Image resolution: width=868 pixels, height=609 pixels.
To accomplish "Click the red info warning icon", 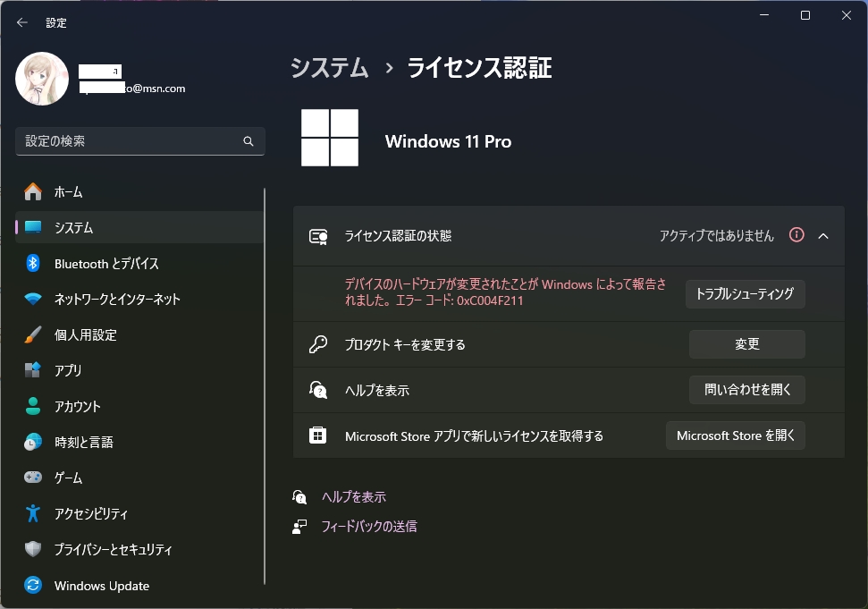I will (x=796, y=234).
